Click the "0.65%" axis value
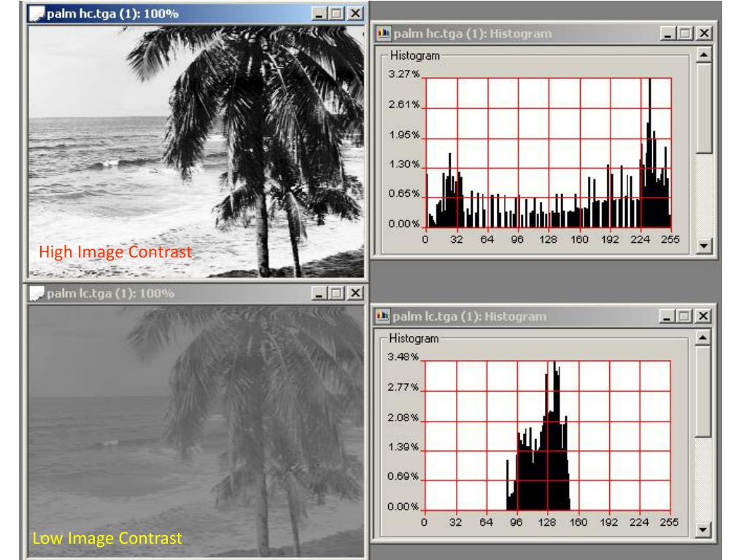 pyautogui.click(x=404, y=194)
